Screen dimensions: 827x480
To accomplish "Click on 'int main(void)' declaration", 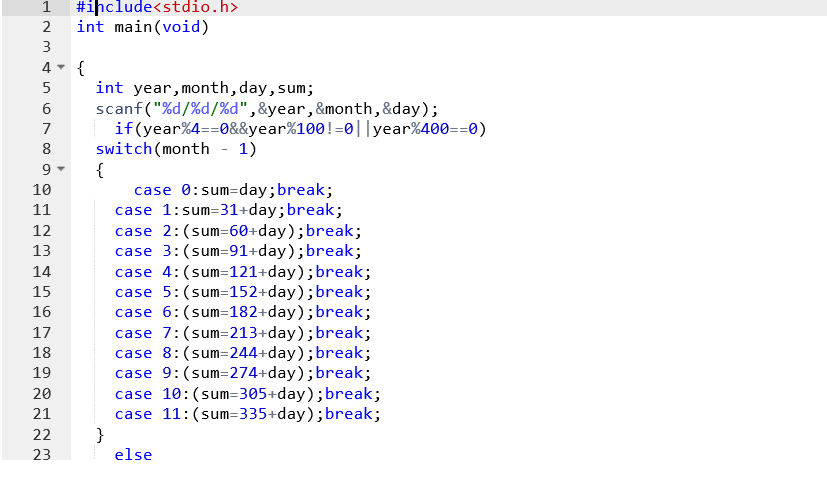I will (143, 27).
